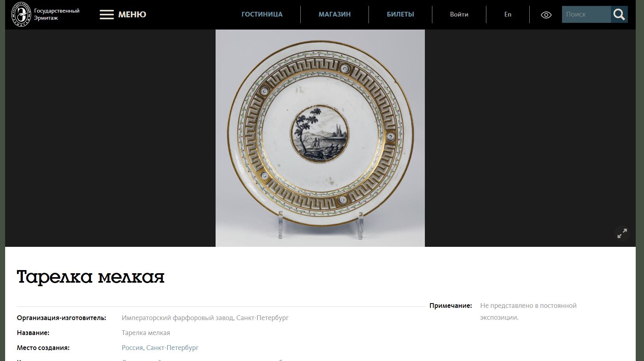The height and width of the screenshot is (361, 644).
Task: Click the Россия link
Action: click(132, 348)
